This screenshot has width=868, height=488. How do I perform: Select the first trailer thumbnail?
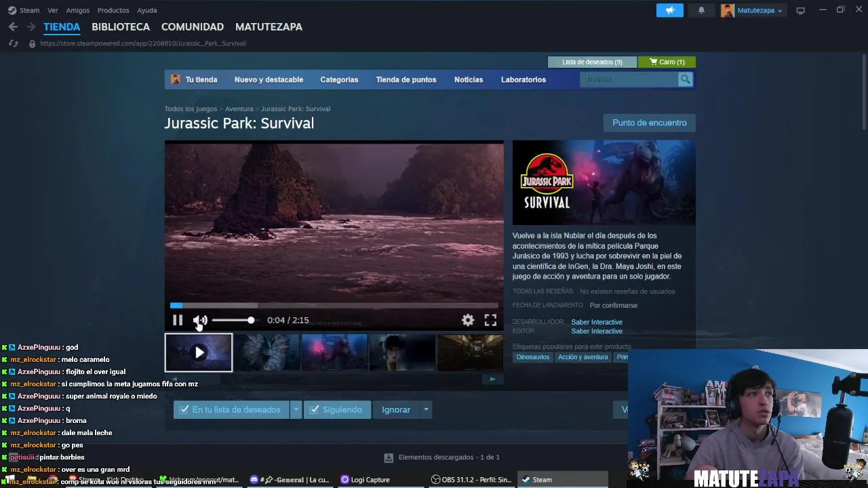[199, 352]
